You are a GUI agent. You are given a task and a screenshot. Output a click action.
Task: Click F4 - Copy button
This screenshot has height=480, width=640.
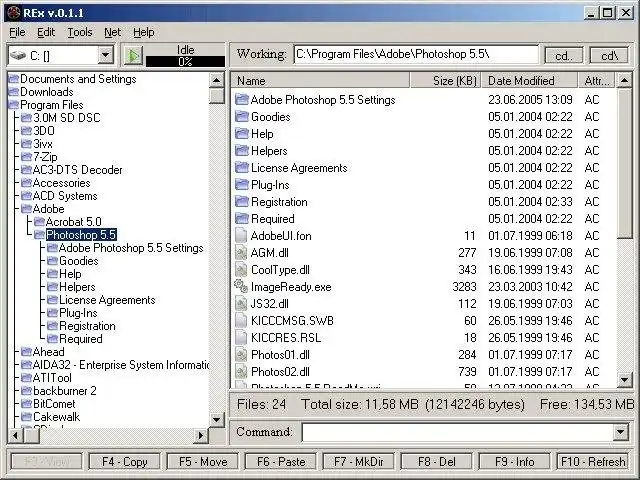point(124,462)
